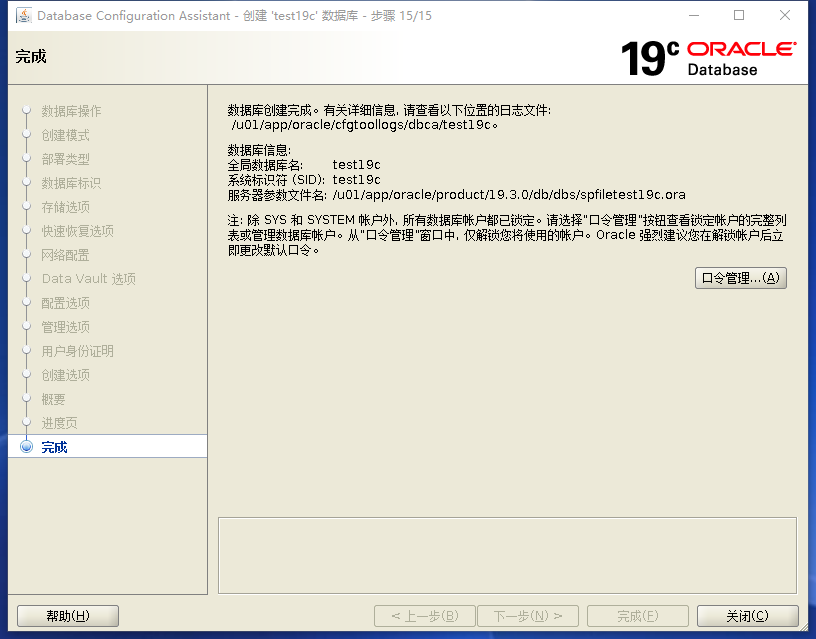The image size is (816, 639).
Task: Select the 配置选项 step in sidebar
Action: 66,303
